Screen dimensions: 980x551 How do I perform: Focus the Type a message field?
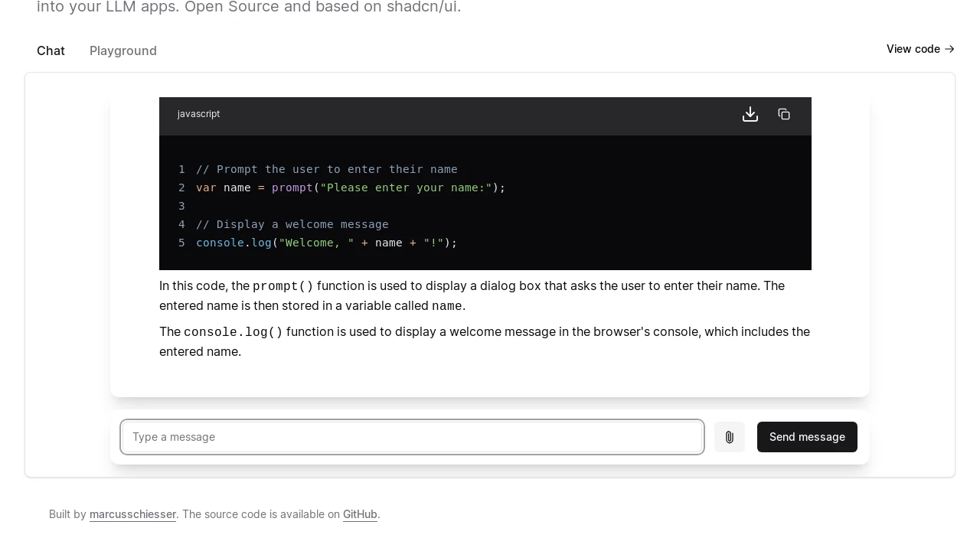pos(412,437)
